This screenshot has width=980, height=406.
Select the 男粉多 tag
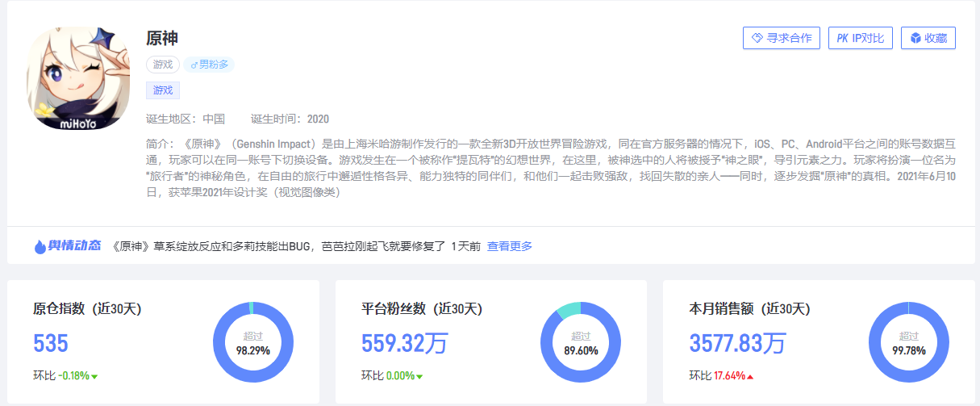pyautogui.click(x=209, y=65)
